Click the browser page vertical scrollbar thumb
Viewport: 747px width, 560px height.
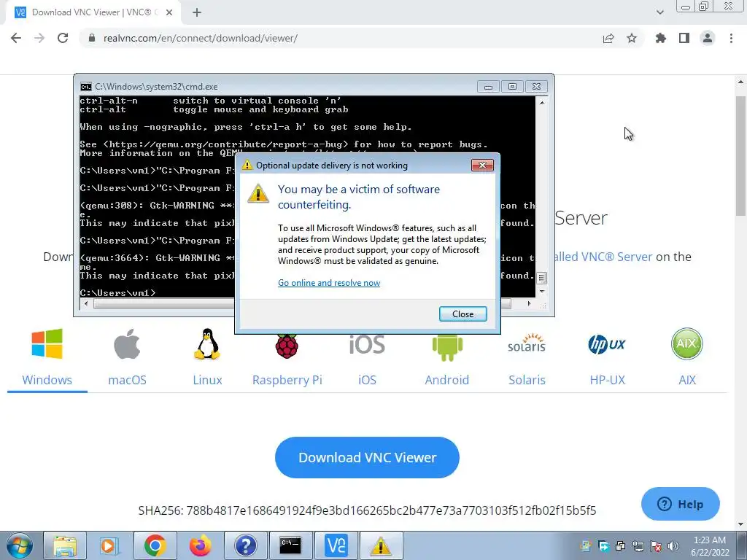pos(740,156)
